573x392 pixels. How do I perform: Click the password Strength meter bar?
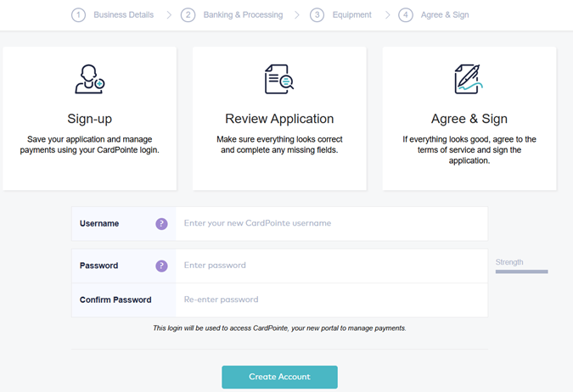click(x=521, y=272)
